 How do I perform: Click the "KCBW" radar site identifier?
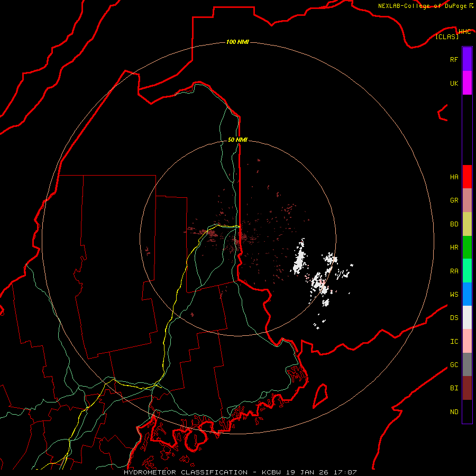coord(271,472)
